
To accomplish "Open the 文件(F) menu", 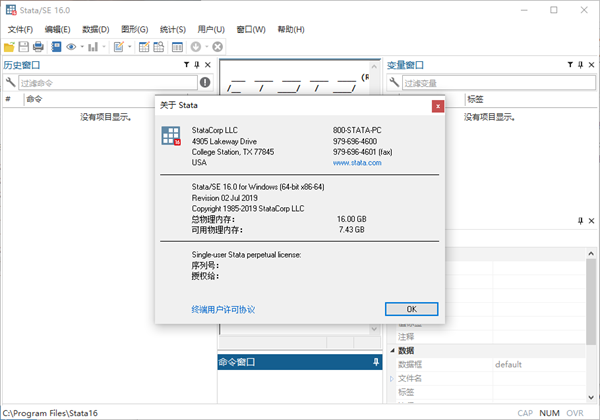I will pyautogui.click(x=20, y=29).
